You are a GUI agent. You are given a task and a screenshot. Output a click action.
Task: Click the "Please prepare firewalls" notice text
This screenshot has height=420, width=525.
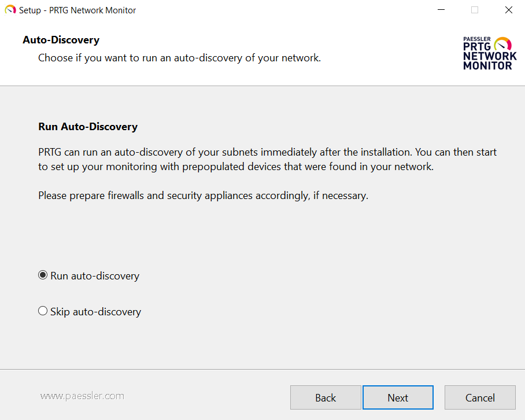[203, 196]
